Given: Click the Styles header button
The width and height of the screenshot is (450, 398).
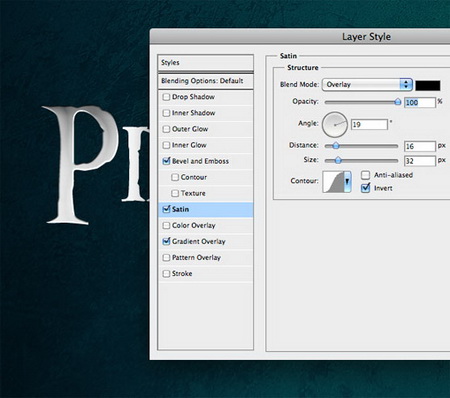Looking at the screenshot, I should pyautogui.click(x=206, y=63).
